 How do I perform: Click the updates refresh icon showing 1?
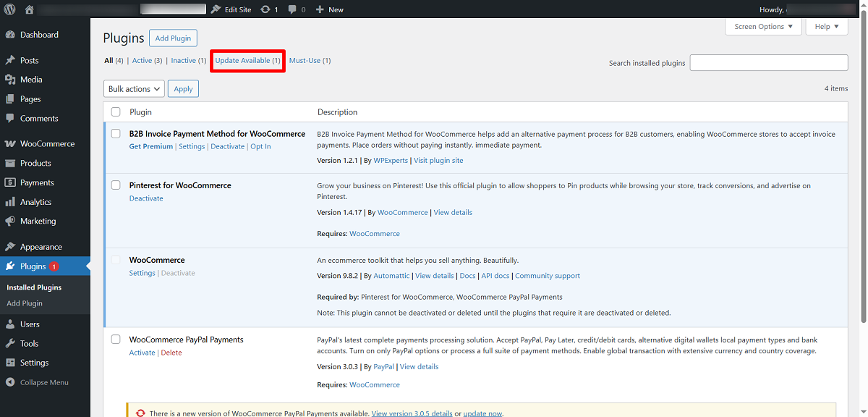tap(267, 9)
